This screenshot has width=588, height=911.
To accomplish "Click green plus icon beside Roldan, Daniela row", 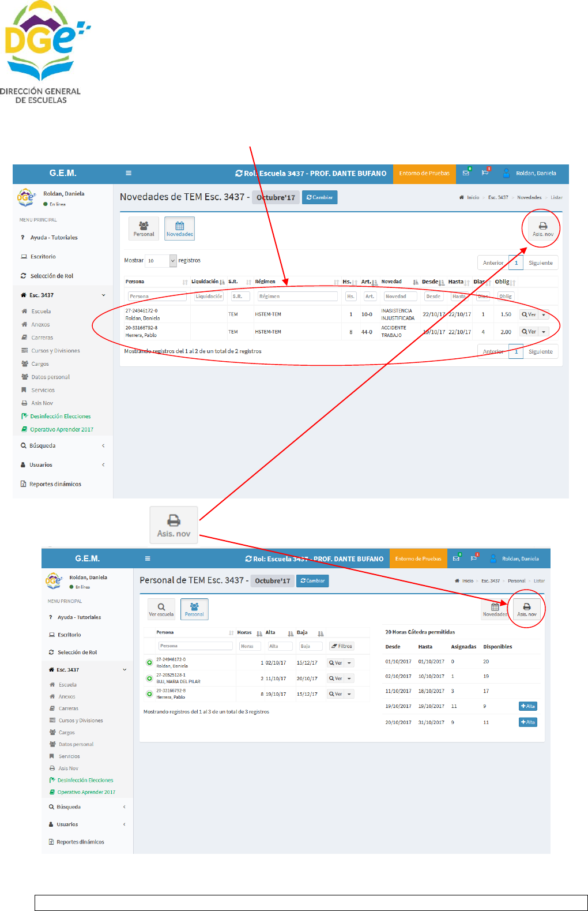I will (149, 663).
